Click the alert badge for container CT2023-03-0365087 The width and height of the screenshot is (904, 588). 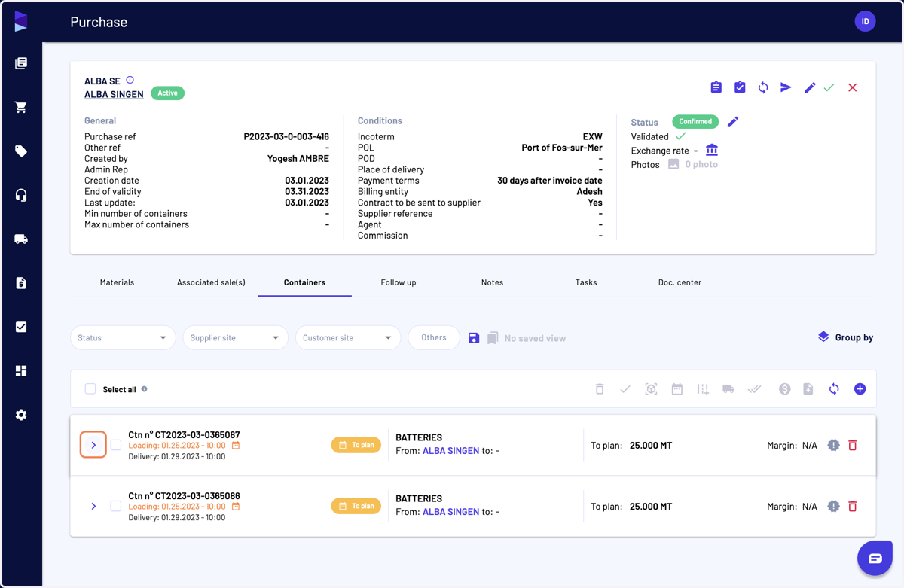pos(833,445)
